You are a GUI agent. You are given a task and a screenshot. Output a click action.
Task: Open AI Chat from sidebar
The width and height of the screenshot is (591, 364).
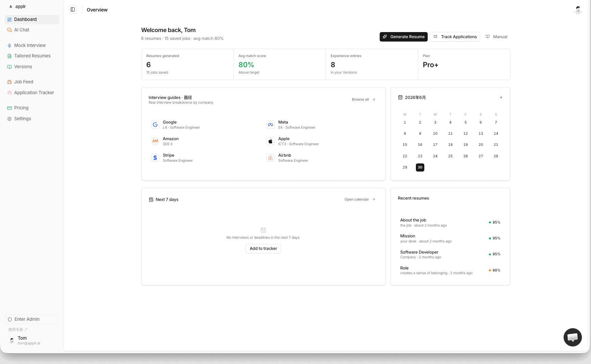coord(32,30)
